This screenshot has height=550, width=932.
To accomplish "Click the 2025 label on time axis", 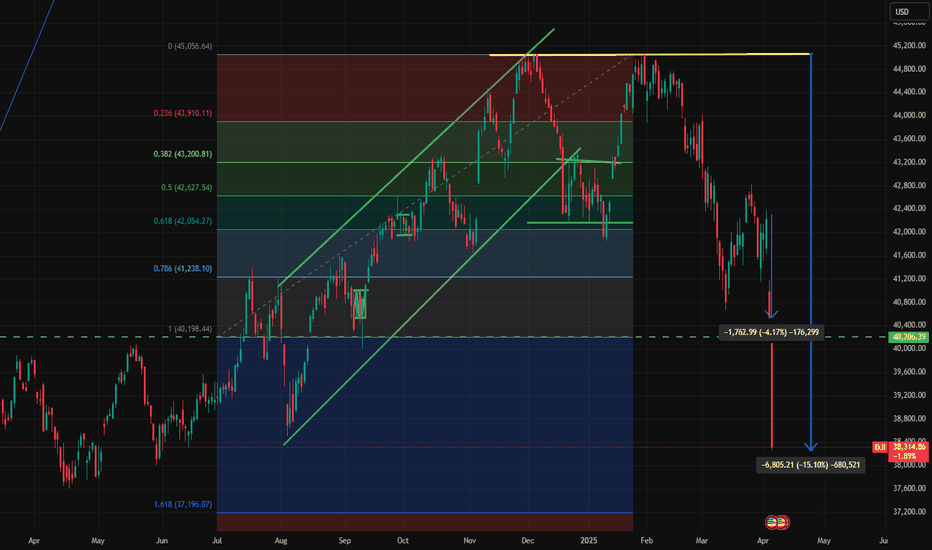I will click(589, 540).
